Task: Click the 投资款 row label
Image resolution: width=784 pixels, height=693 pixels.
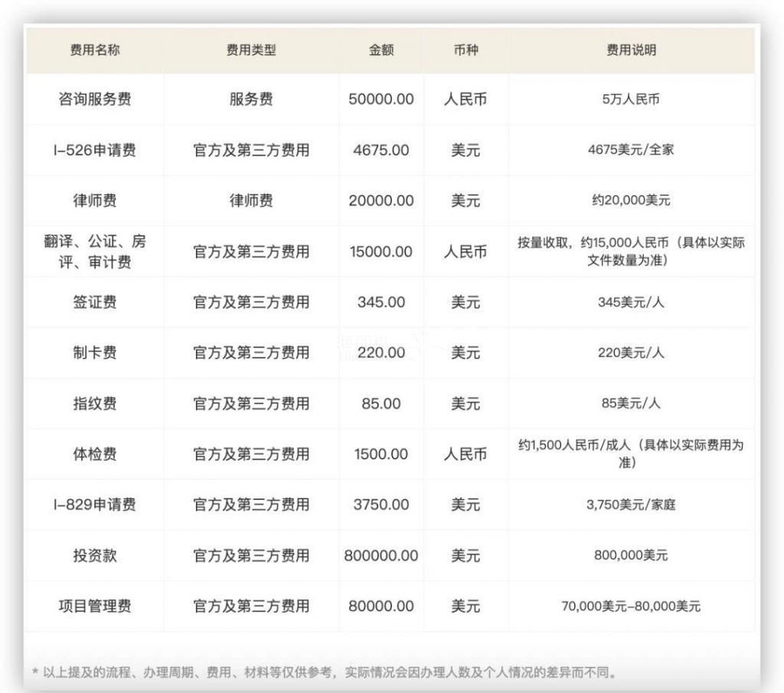Action: coord(93,555)
